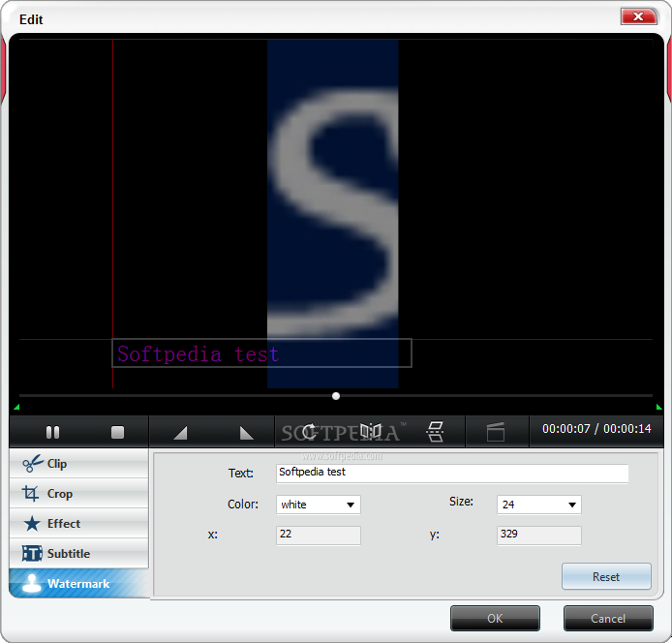Open the Size dropdown showing 24
Screen dimensions: 672x643
pos(539,505)
